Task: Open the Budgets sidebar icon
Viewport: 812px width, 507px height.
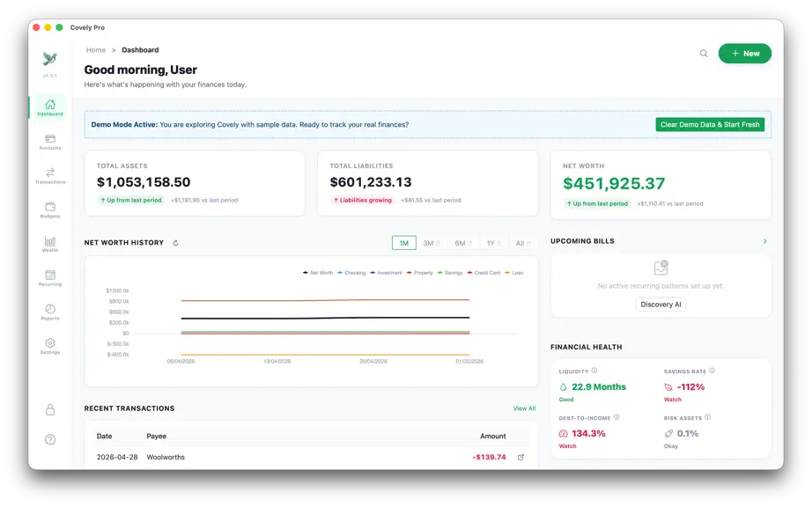Action: coord(50,209)
